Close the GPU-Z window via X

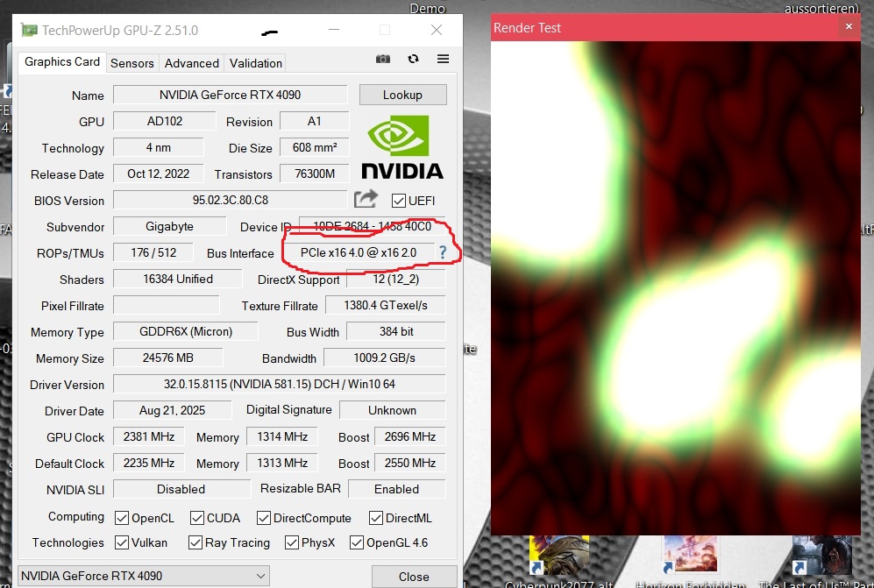point(437,30)
